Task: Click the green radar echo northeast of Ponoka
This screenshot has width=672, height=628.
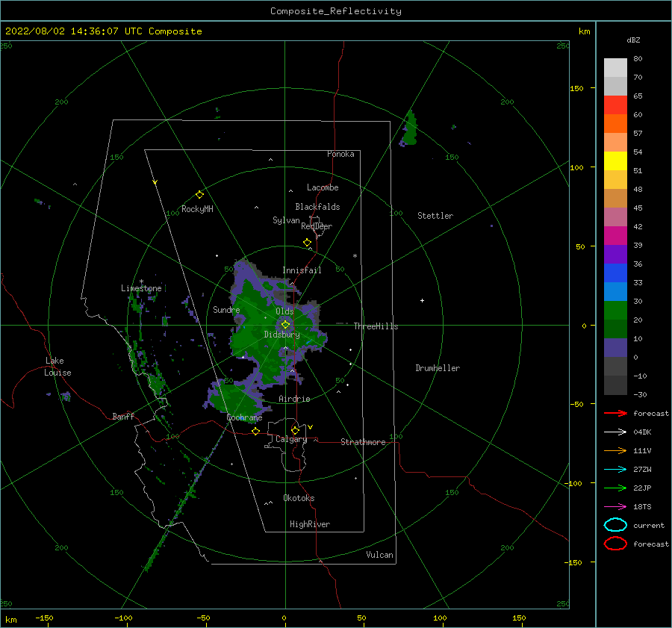Action: [x=409, y=129]
